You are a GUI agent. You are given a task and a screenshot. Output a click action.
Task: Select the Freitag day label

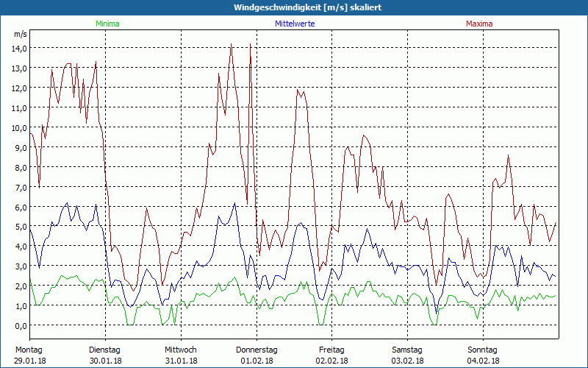point(331,350)
